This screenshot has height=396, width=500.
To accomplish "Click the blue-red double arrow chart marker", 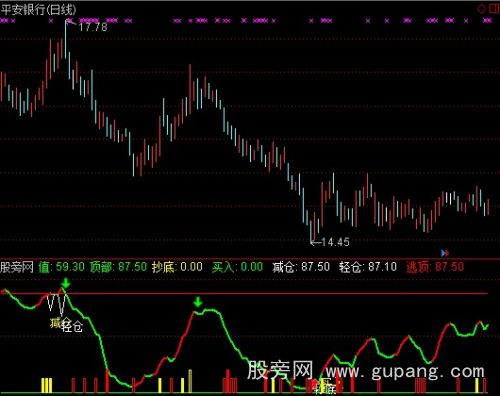I will (445, 253).
